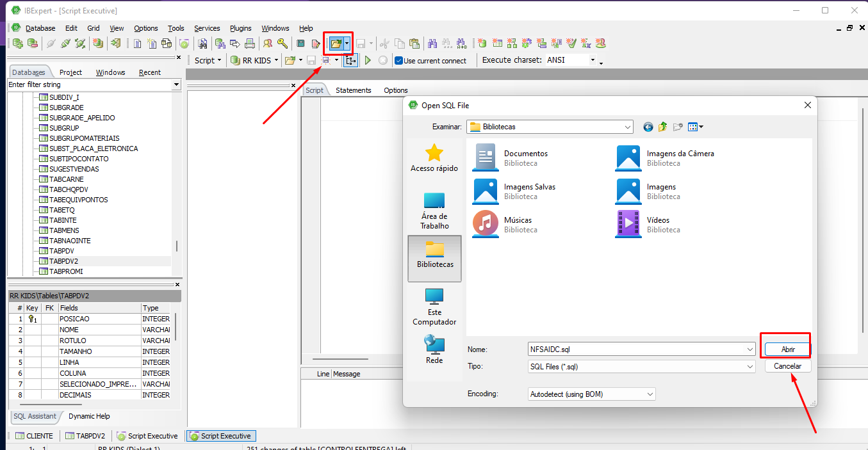
Task: Open the Examinar Bibliotecas location dropdown
Action: click(550, 127)
